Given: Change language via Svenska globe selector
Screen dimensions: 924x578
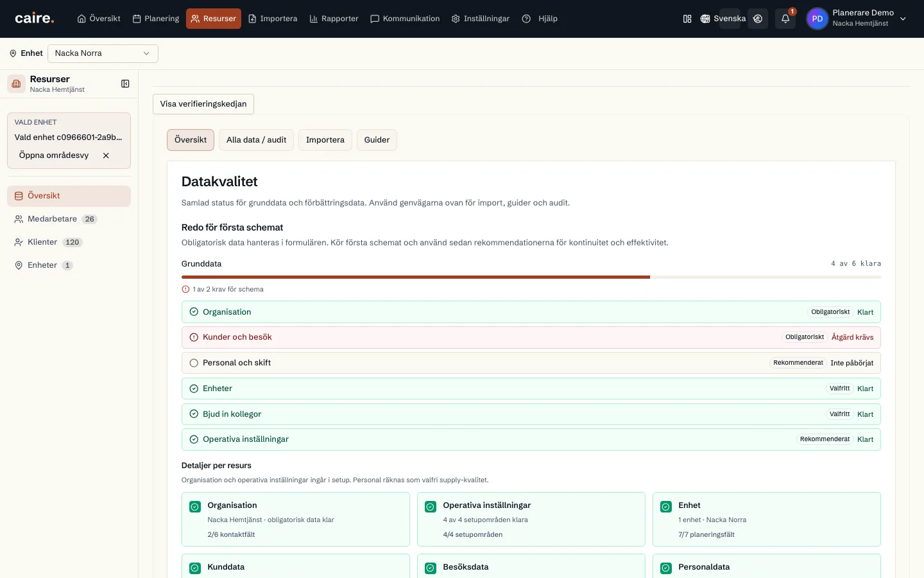Looking at the screenshot, I should click(723, 19).
